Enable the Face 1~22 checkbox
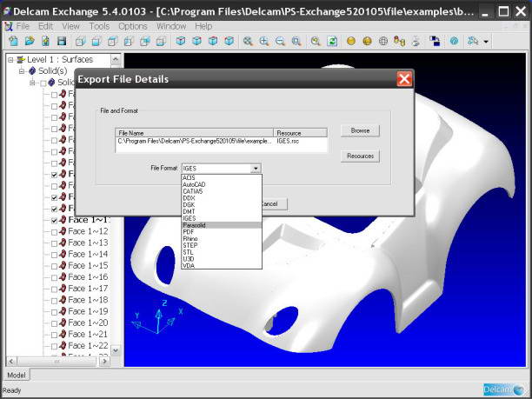Viewport: 532px width, 399px height. (54, 347)
